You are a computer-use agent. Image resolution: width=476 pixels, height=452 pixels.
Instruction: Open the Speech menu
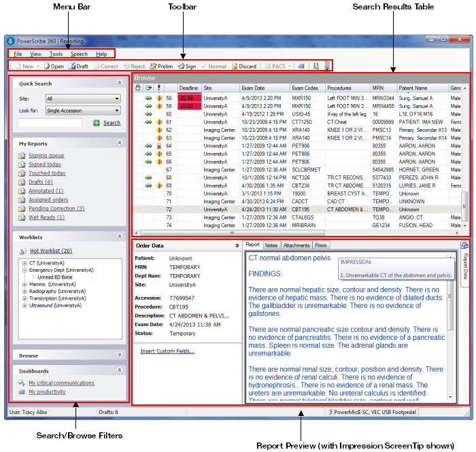click(79, 54)
